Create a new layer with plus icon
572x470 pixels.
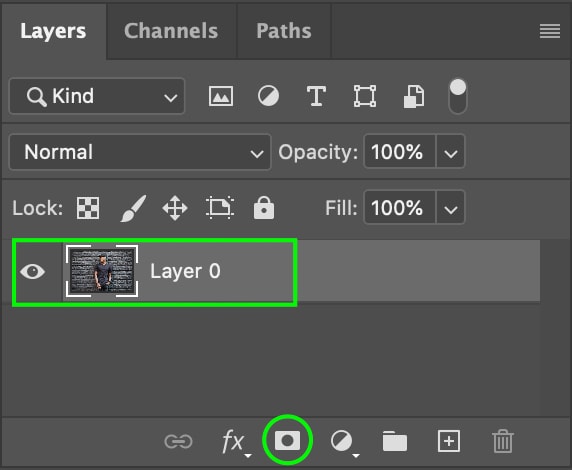[449, 441]
